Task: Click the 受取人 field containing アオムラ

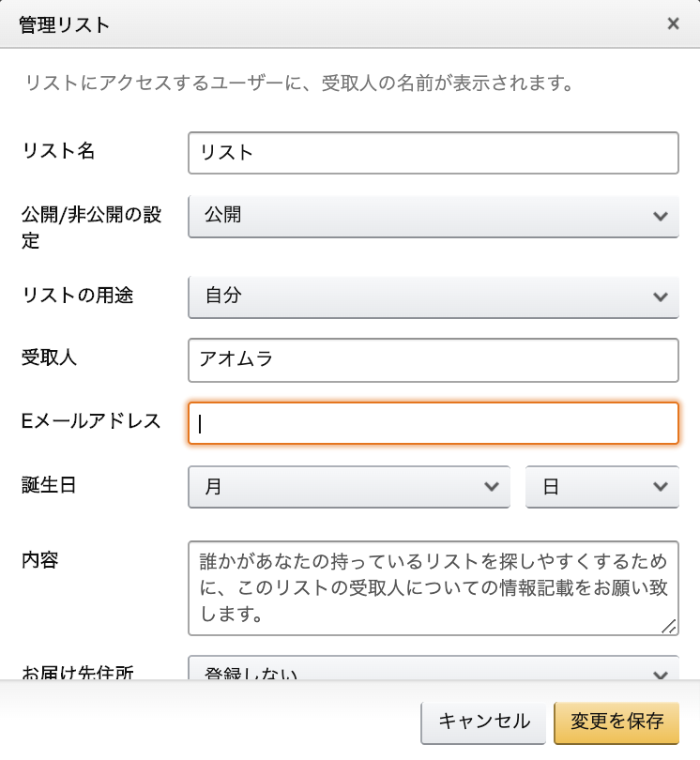Action: [x=433, y=359]
